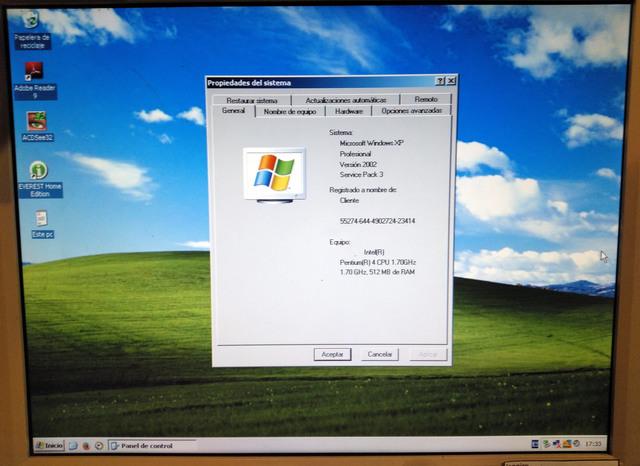Click the help question mark in title bar
The height and width of the screenshot is (466, 640).
(440, 81)
